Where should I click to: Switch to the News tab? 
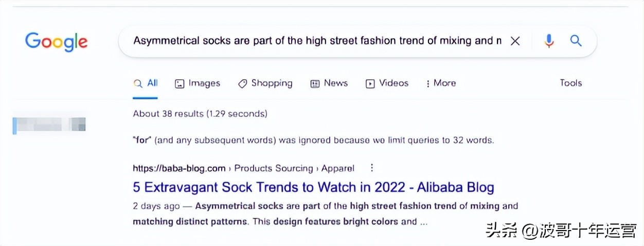(x=335, y=83)
